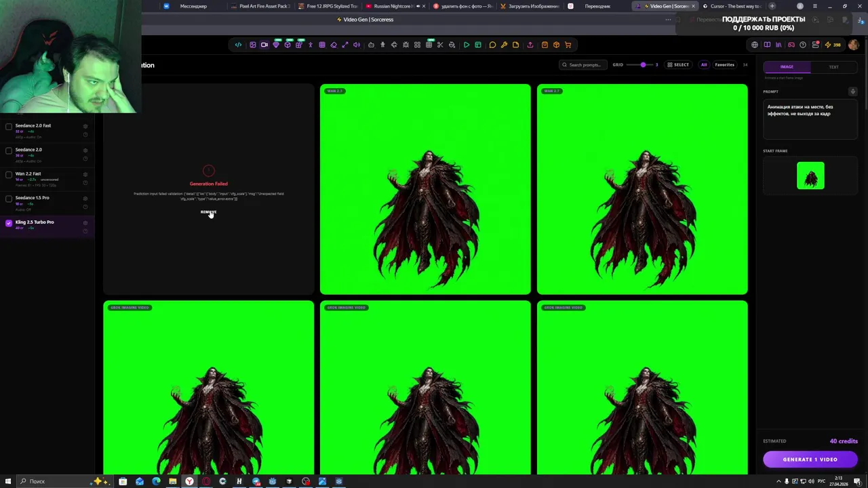
Task: Open the start frame thumbnail
Action: (810, 176)
